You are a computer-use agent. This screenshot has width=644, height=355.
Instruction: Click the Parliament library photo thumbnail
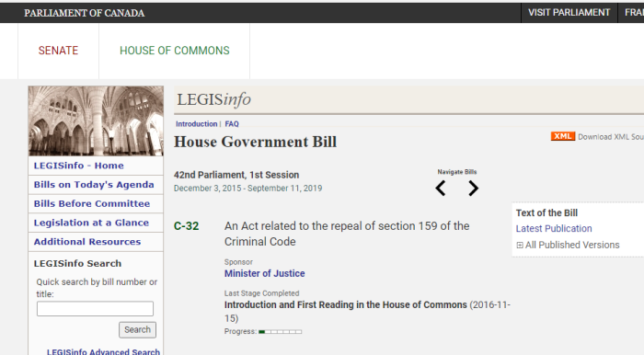[x=96, y=120]
